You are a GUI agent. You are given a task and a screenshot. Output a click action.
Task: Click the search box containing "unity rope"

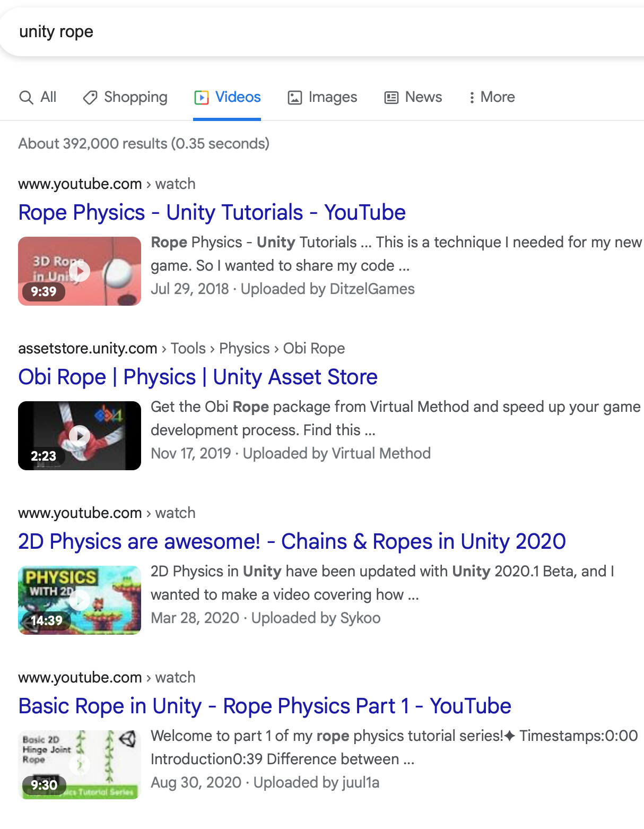point(322,32)
